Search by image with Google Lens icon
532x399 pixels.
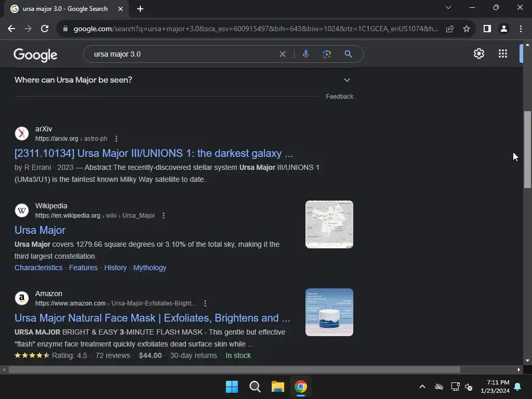pos(326,54)
